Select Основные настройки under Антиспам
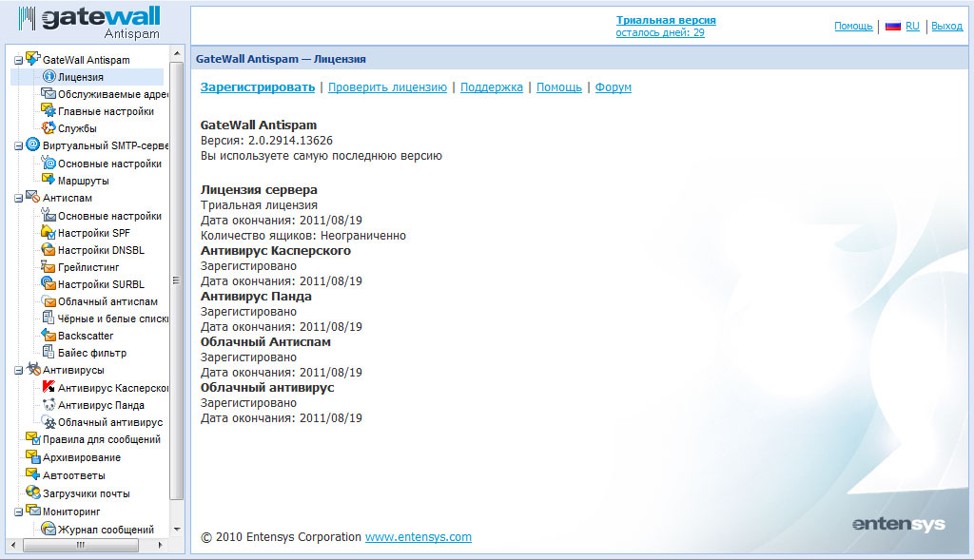Viewport: 974px width, 560px height. point(109,216)
